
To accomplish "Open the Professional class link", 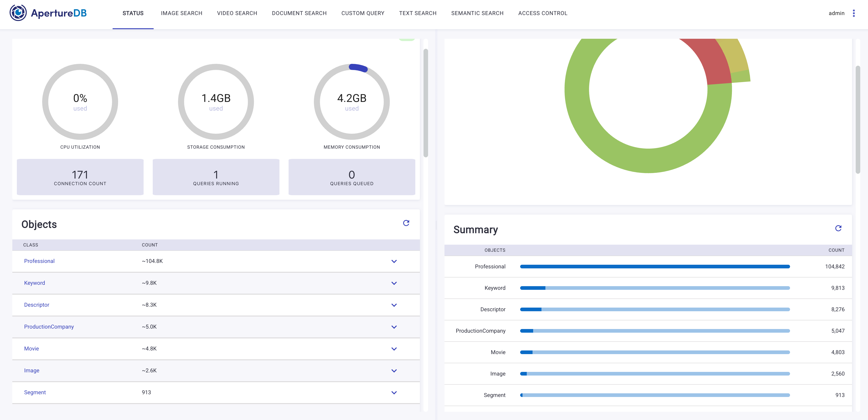I will click(39, 261).
